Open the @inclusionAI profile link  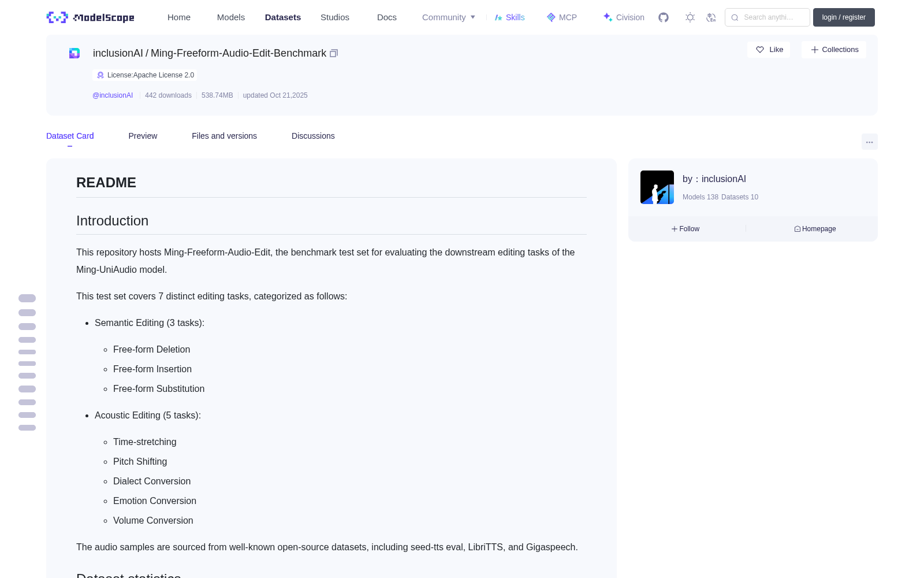(113, 95)
